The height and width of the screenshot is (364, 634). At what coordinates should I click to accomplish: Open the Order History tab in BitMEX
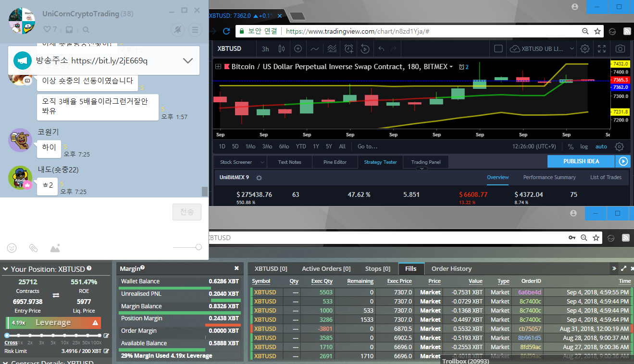[451, 268]
